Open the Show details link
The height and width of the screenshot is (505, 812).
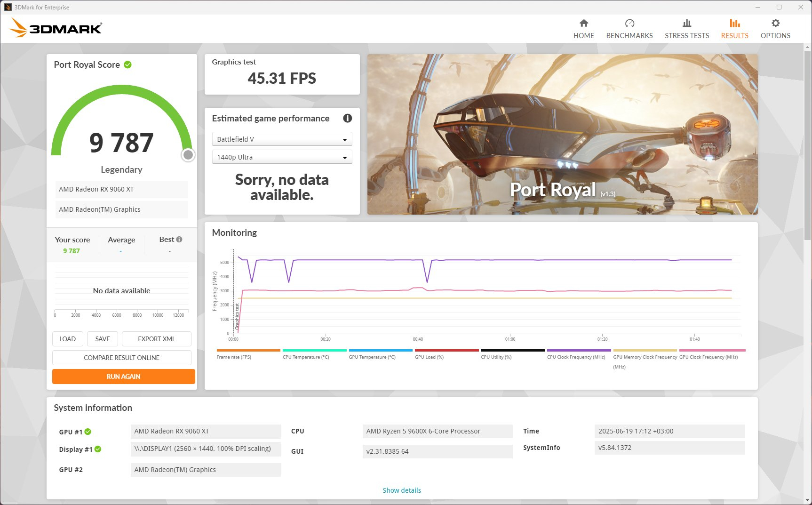(x=402, y=490)
